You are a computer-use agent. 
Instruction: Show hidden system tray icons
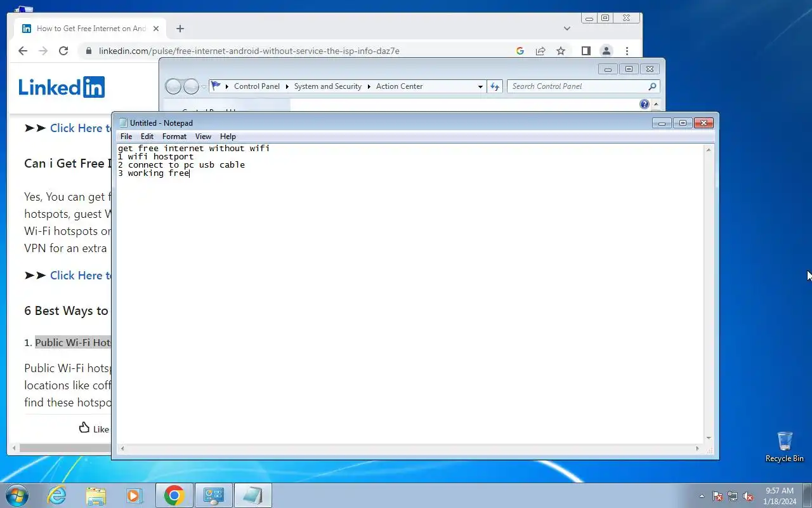(702, 496)
